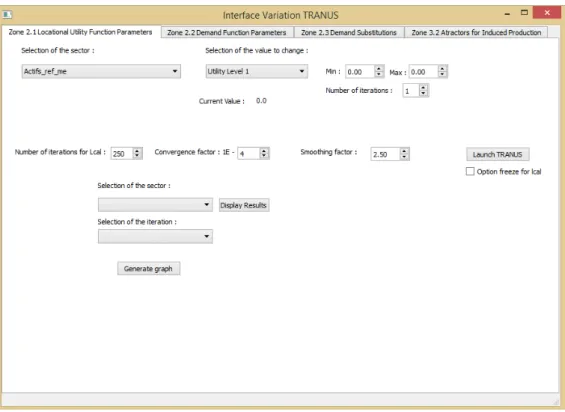Increase the Convergence factor exponent
This screenshot has height=412, width=565.
(264, 151)
